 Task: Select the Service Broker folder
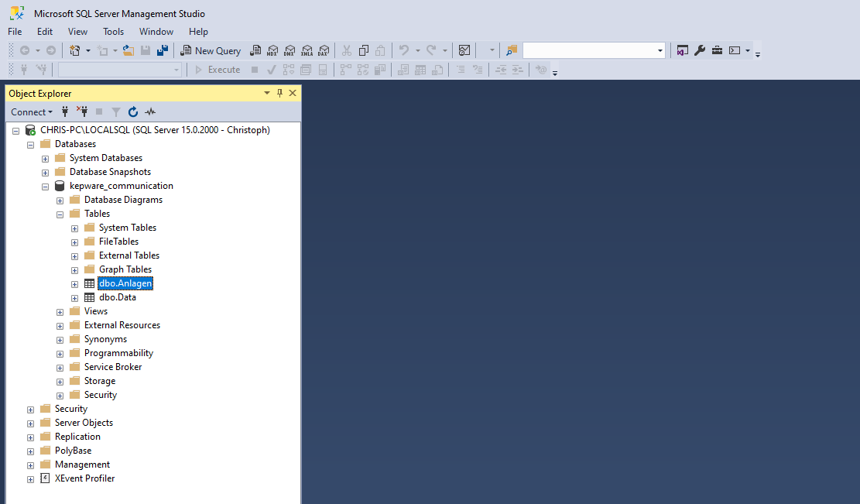113,367
